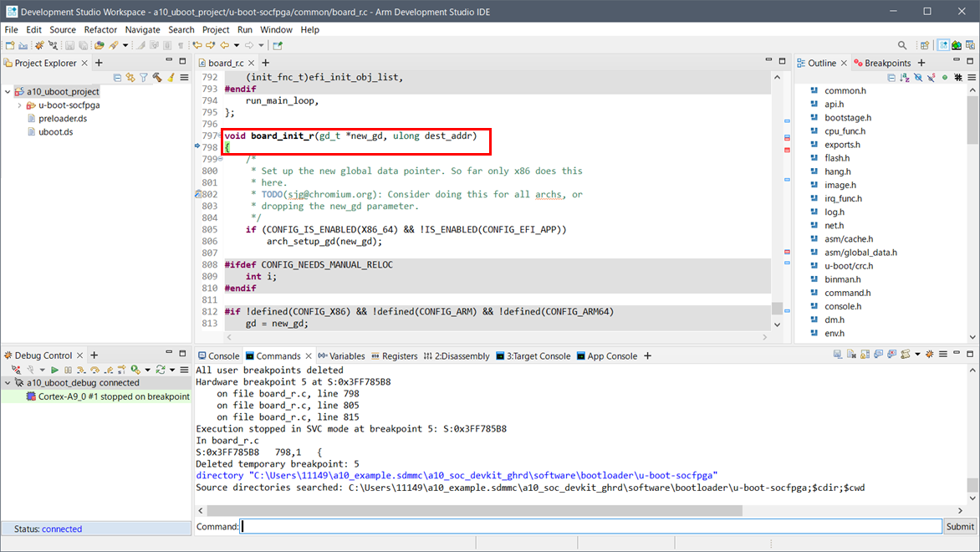Image resolution: width=980 pixels, height=552 pixels.
Task: Collapse the a10_uboot_debug connection node
Action: 8,383
